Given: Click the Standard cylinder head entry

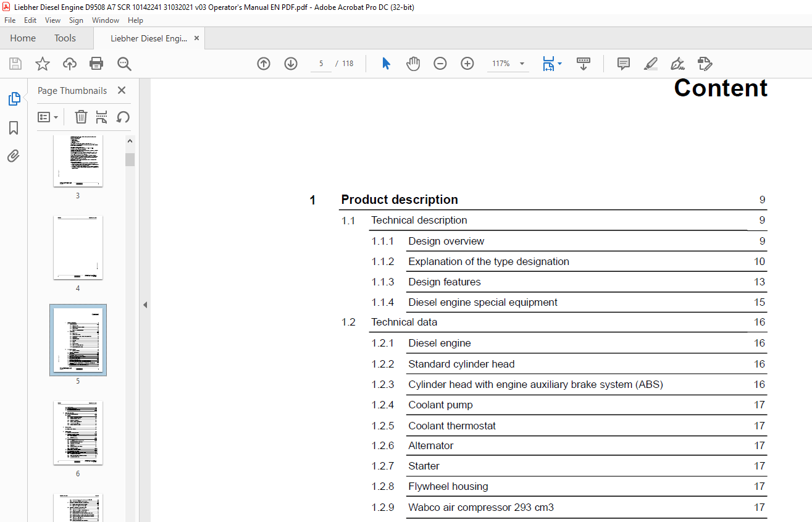Looking at the screenshot, I should pyautogui.click(x=461, y=364).
